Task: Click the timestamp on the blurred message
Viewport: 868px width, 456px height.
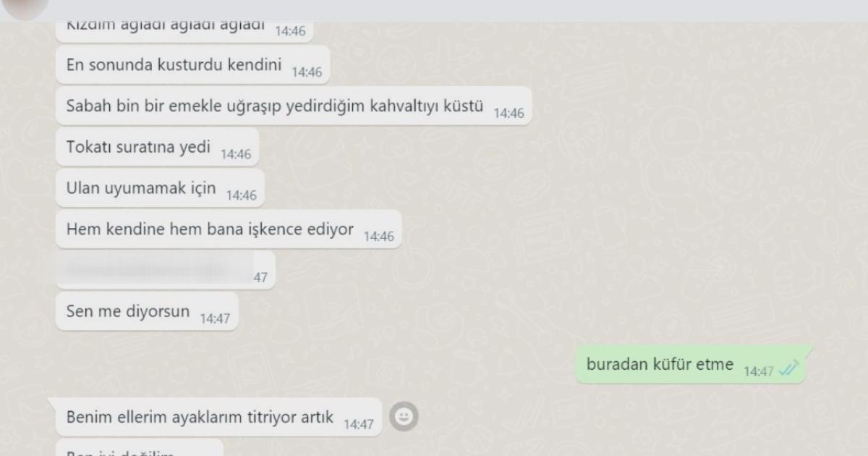Action: [x=260, y=277]
